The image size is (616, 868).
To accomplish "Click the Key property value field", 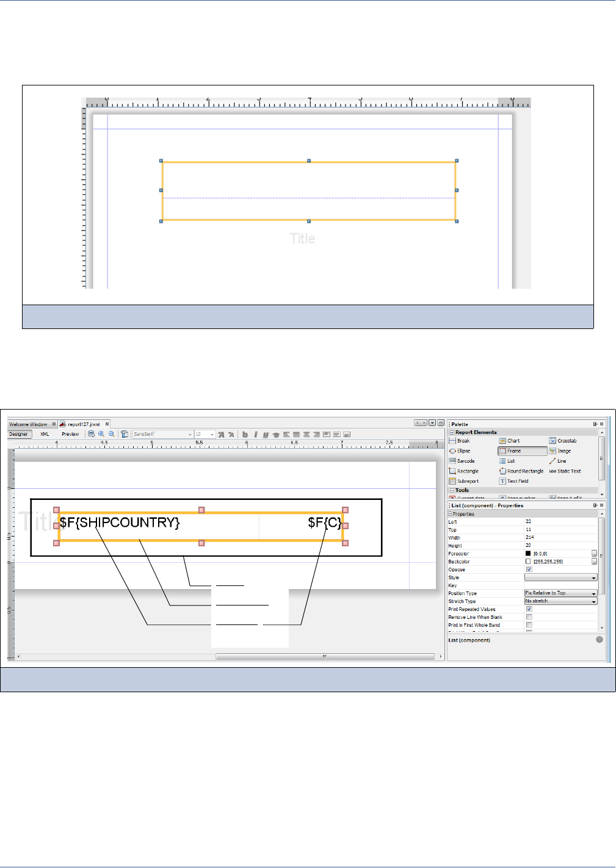I will [x=561, y=585].
